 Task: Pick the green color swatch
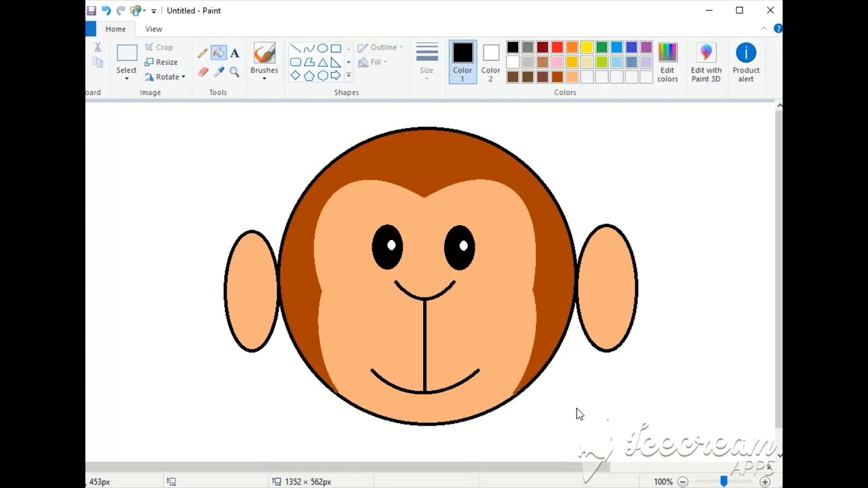(601, 47)
